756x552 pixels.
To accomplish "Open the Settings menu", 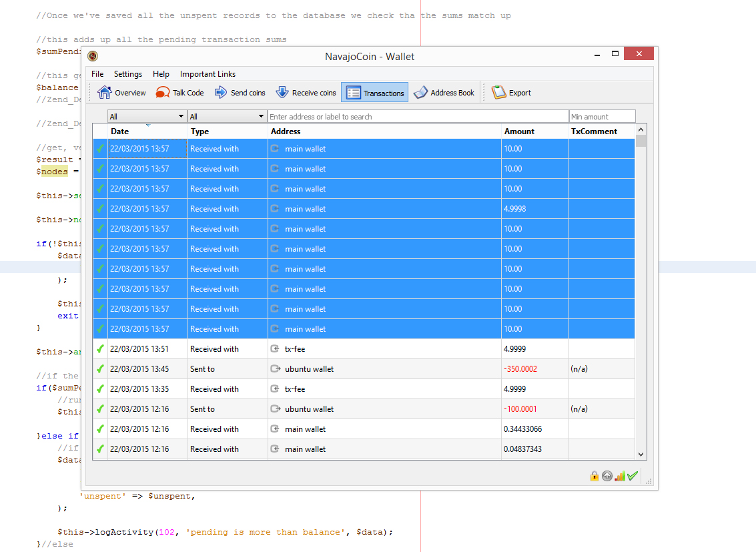I will click(127, 74).
